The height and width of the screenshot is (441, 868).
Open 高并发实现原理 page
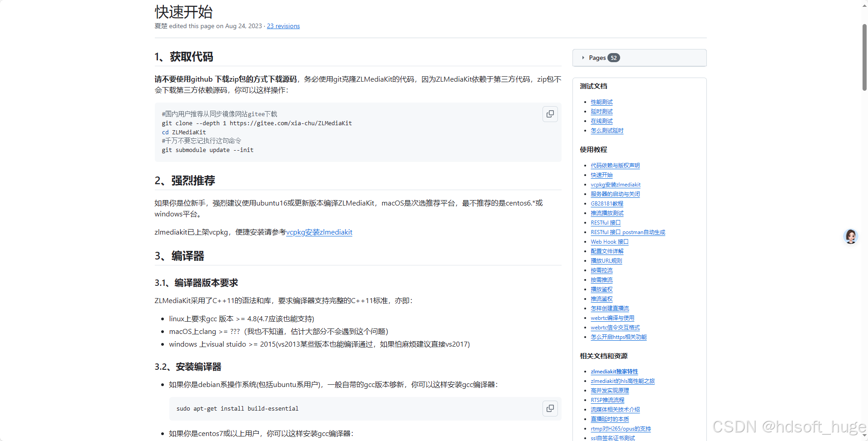point(610,391)
